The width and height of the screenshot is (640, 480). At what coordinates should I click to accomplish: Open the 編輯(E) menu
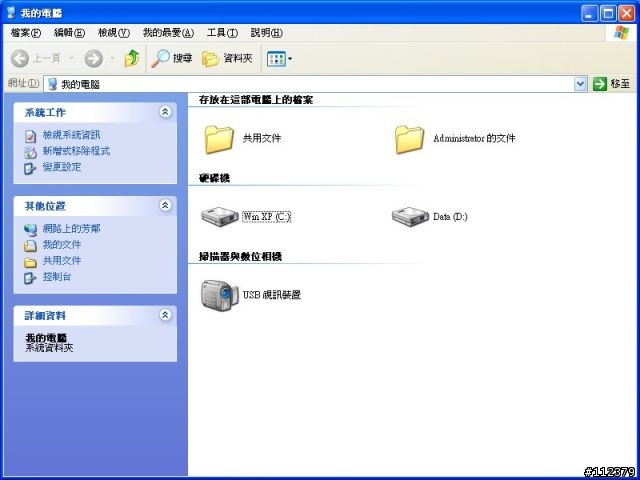69,33
